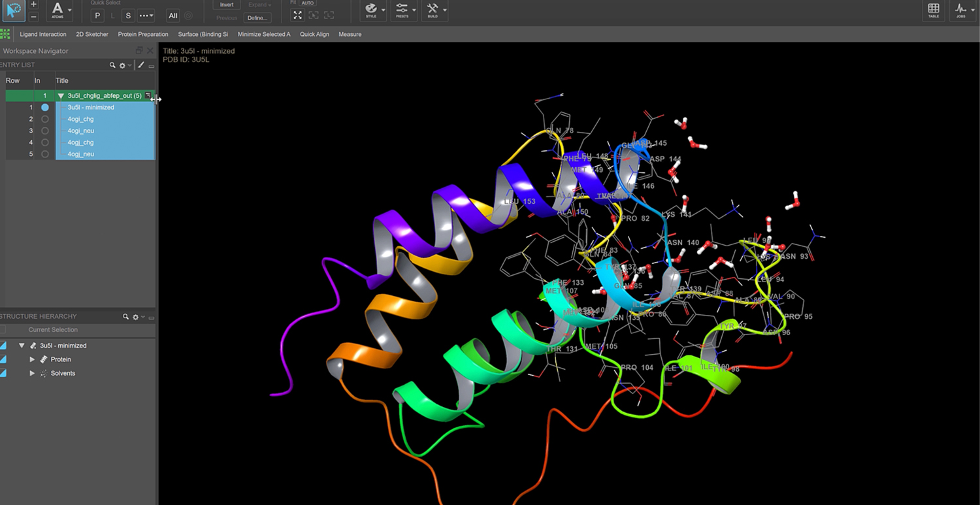
Task: Click the Fit to workspace icon
Action: pyautogui.click(x=297, y=15)
